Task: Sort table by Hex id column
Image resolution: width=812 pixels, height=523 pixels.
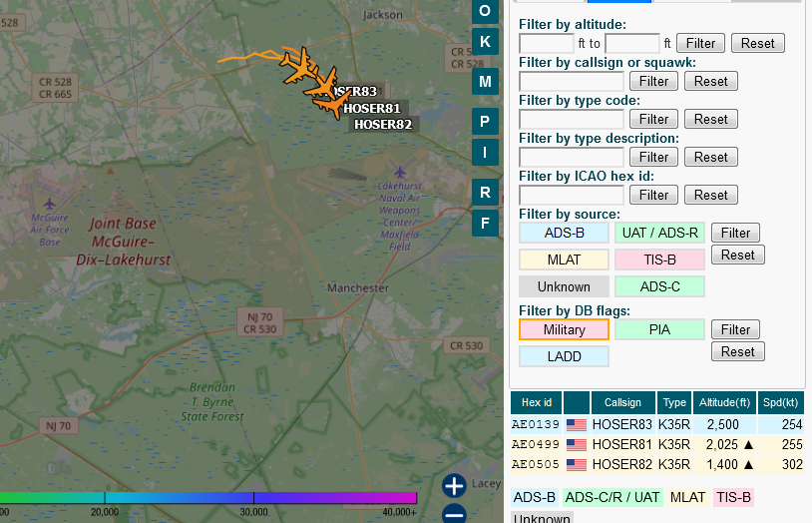Action: point(536,403)
